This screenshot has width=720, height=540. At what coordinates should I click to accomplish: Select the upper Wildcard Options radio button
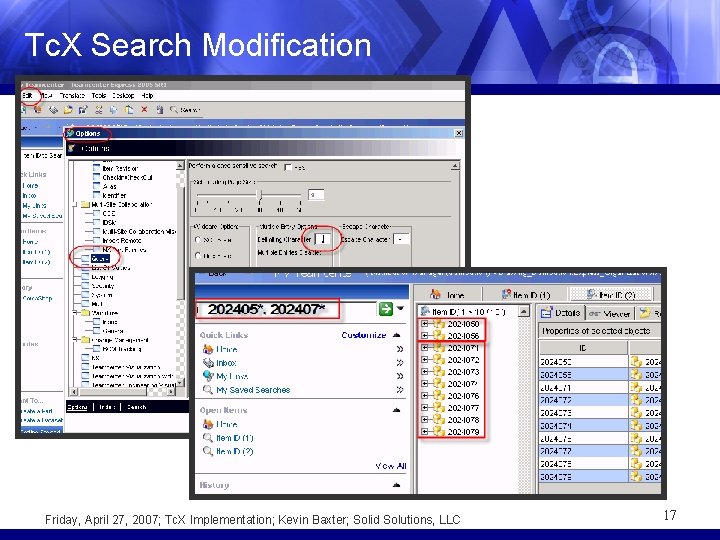click(x=198, y=240)
